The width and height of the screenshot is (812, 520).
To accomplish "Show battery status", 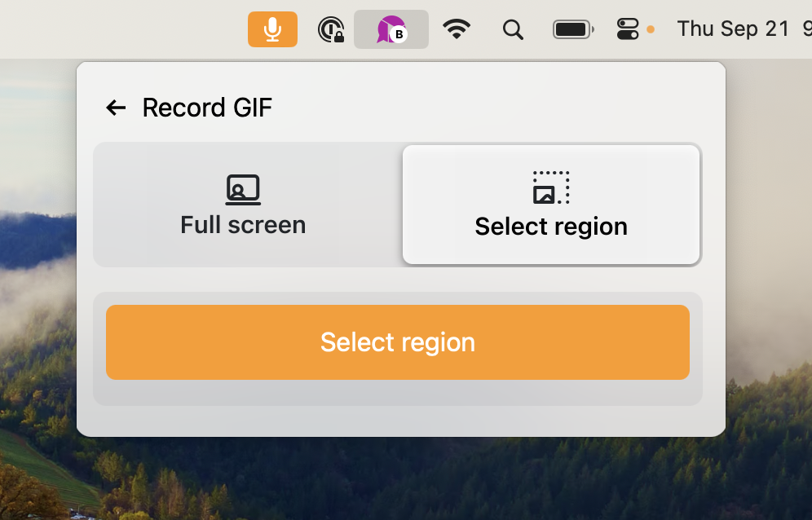I will 573,29.
